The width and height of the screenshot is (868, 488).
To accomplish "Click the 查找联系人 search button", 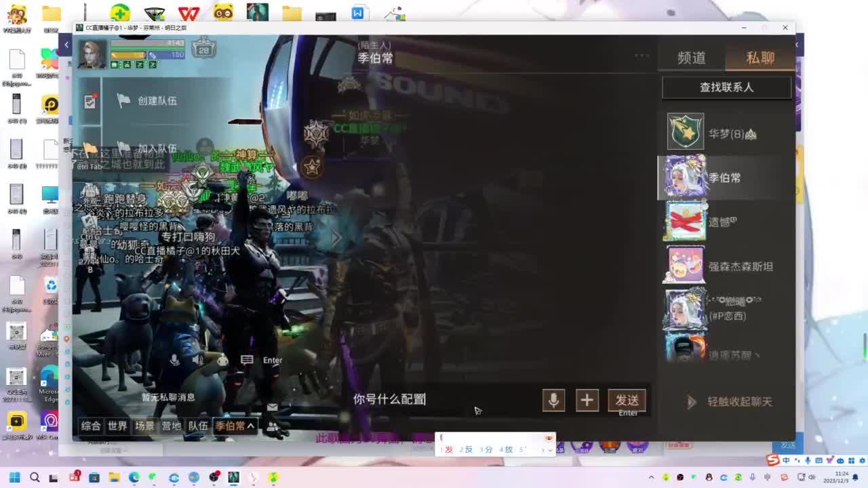I will tap(726, 87).
